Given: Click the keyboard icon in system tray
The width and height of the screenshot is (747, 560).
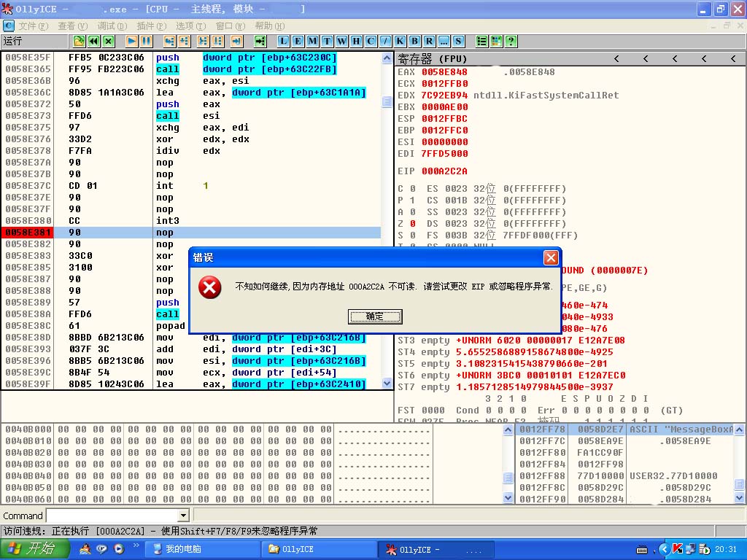Looking at the screenshot, I should tap(642, 550).
